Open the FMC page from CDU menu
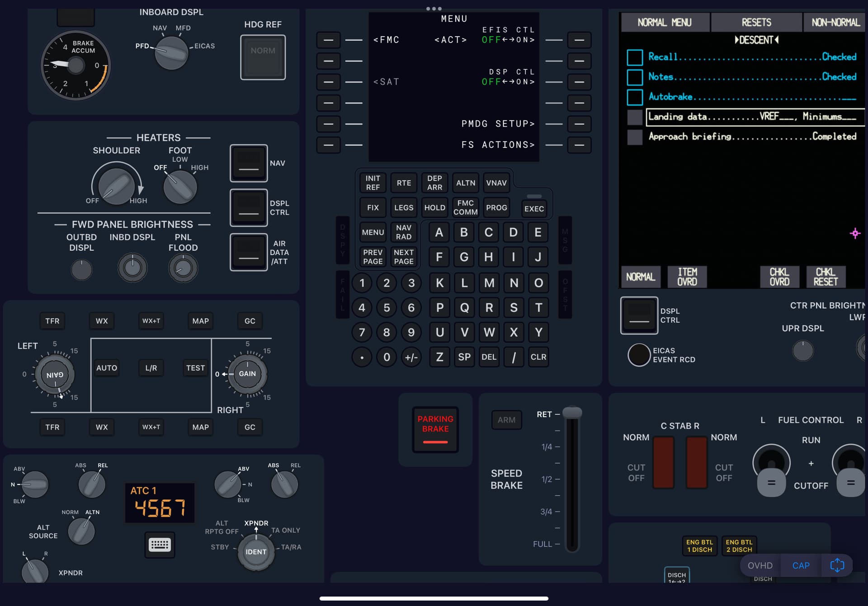 (x=329, y=40)
